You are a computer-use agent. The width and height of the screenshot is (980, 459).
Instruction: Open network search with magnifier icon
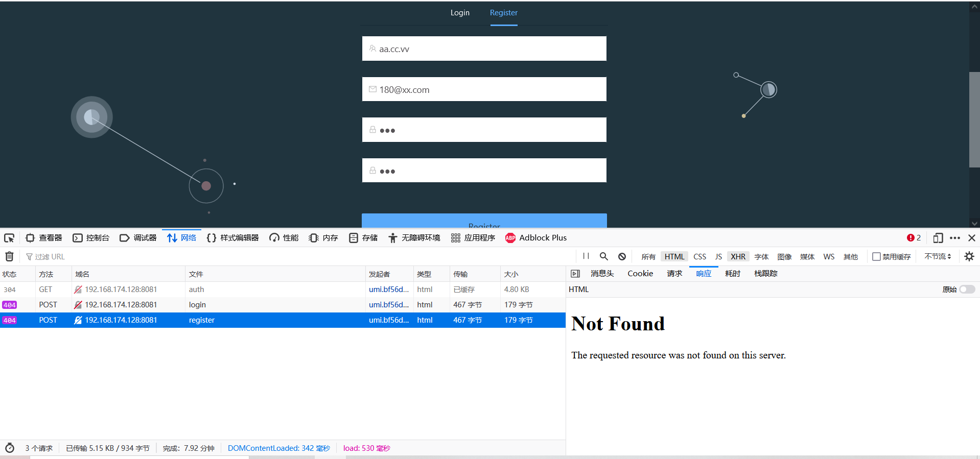(604, 256)
